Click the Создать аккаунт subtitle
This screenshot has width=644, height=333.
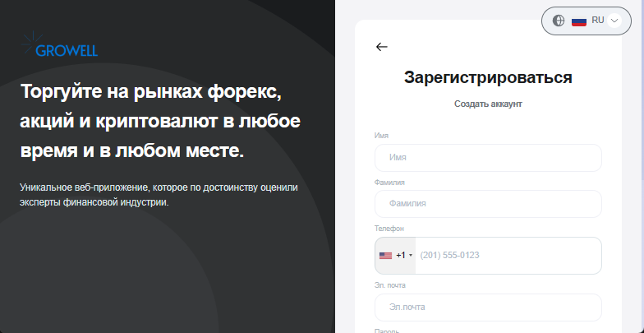488,104
